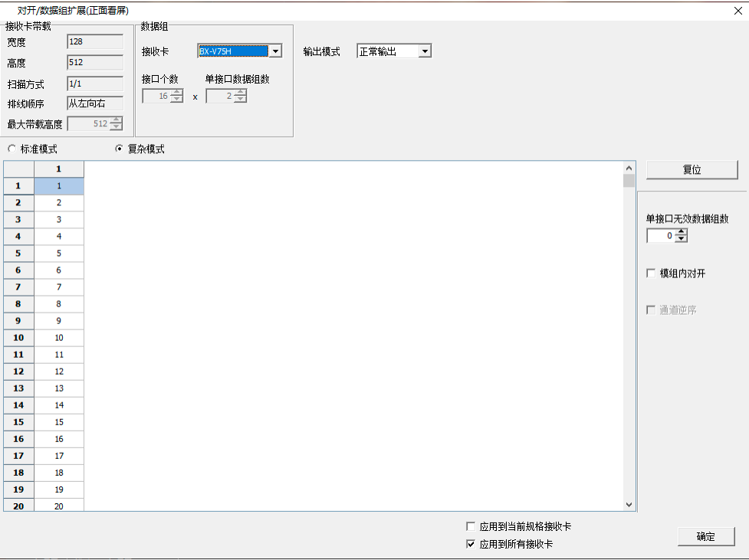Increase 接口个数 with its up arrow

[x=178, y=92]
